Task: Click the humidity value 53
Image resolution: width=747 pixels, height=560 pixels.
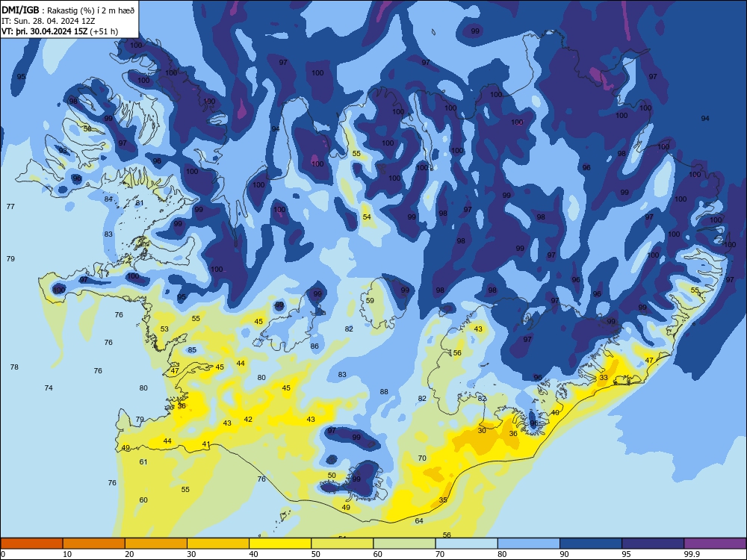Action: click(164, 329)
